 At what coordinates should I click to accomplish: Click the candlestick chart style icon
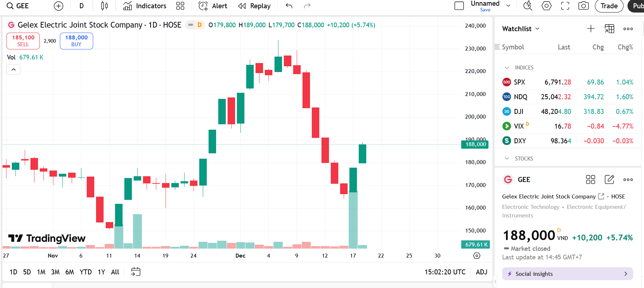click(x=104, y=6)
